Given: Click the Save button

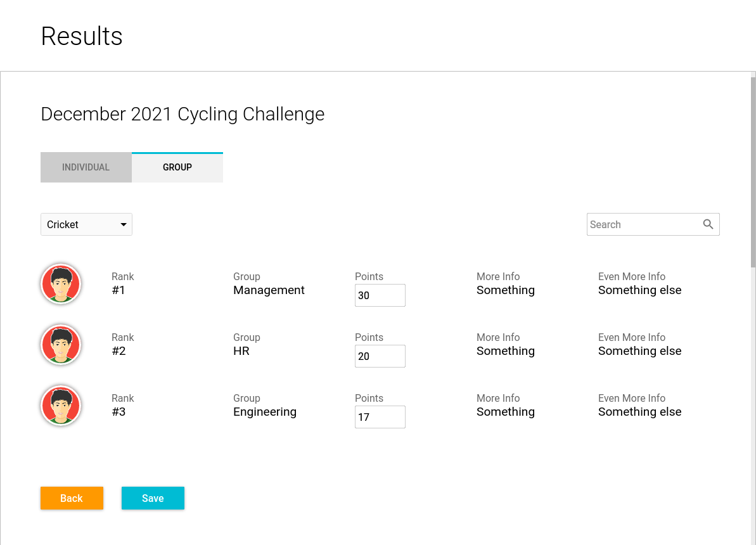Looking at the screenshot, I should click(153, 498).
